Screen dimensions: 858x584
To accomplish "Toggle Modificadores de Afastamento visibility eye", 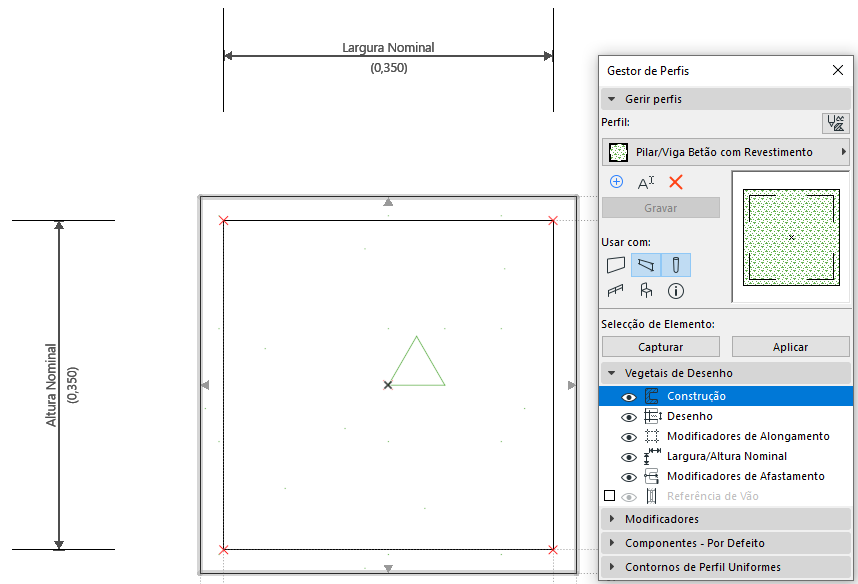I will click(629, 477).
